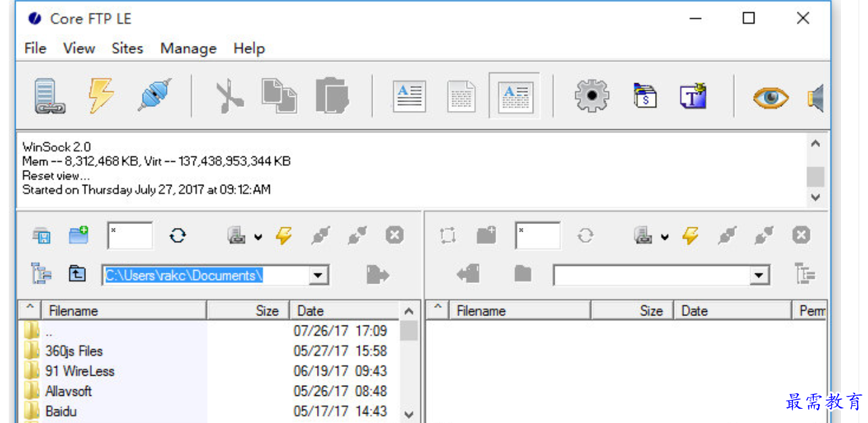This screenshot has height=423, width=868.
Task: Click the remote pane download arrow icon
Action: click(468, 274)
